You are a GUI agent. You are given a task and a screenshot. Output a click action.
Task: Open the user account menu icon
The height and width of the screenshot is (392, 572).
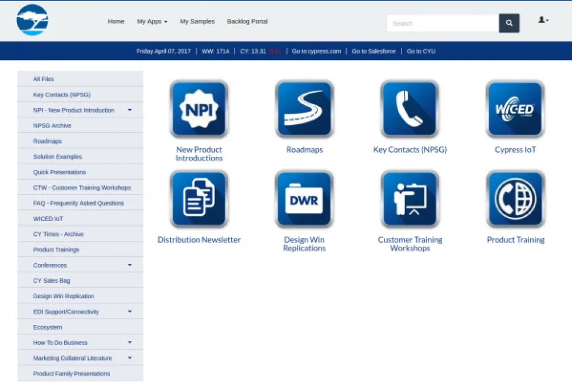tap(543, 19)
